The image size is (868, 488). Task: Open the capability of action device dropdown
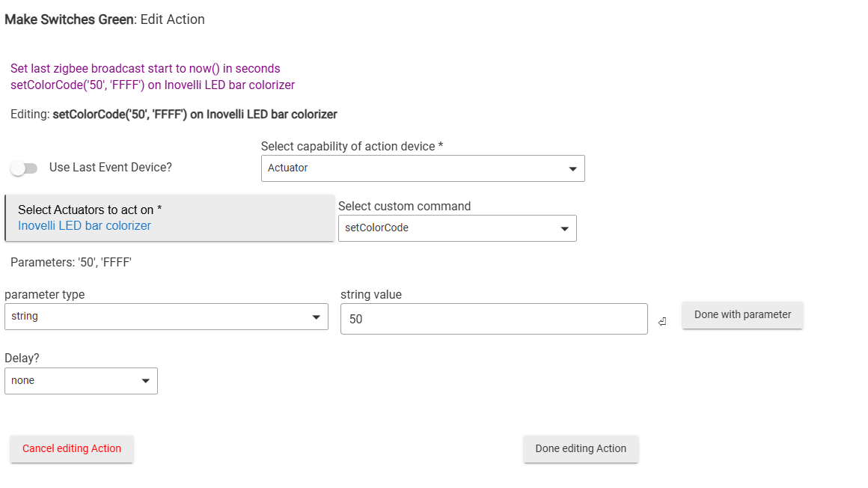[x=423, y=168]
